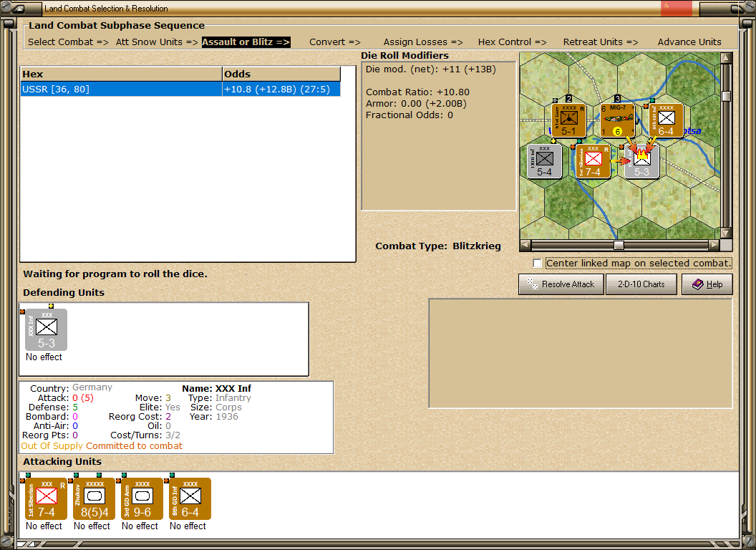Select the 1st Siberian 7-4 attacking unit counter

[x=44, y=499]
